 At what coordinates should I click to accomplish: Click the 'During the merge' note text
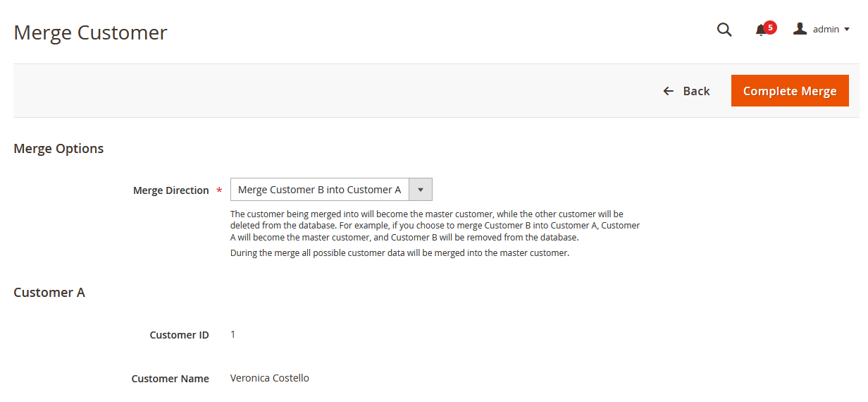point(399,252)
